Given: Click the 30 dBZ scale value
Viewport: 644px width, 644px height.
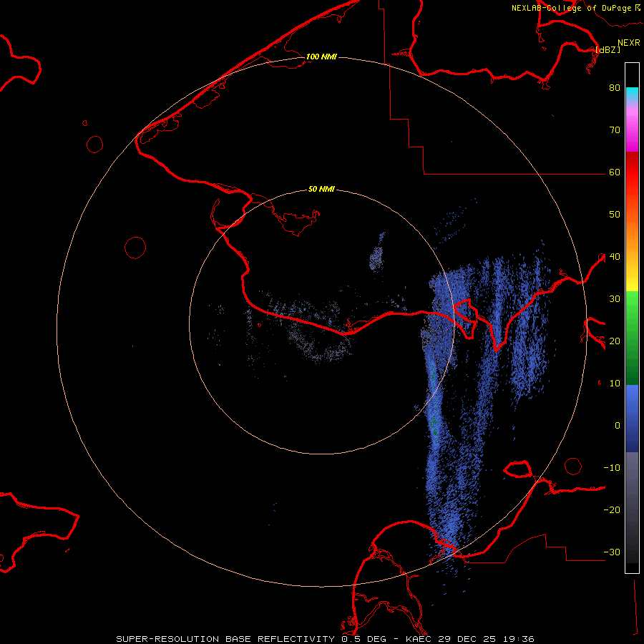Looking at the screenshot, I should coord(615,299).
